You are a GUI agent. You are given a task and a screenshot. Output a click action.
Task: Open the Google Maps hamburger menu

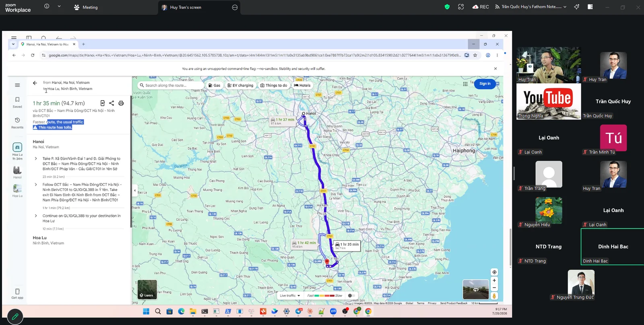pos(17,85)
